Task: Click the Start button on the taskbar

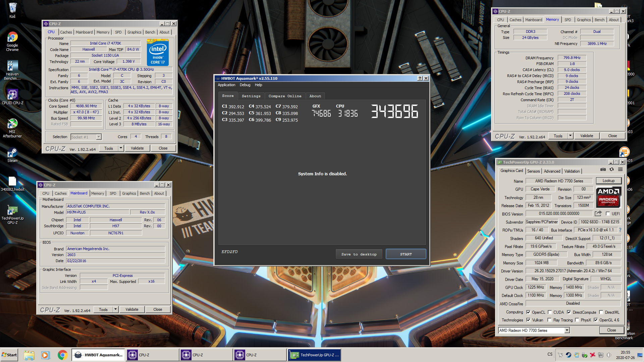Action: coord(9,355)
